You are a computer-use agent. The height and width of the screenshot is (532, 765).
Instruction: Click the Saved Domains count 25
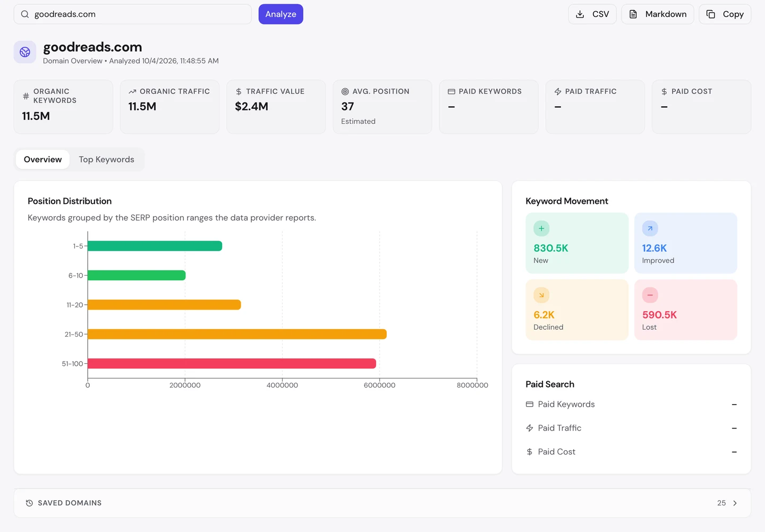coord(721,503)
